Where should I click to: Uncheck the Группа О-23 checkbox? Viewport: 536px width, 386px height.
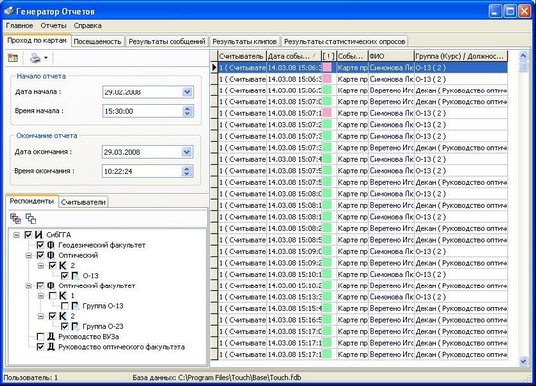65,327
